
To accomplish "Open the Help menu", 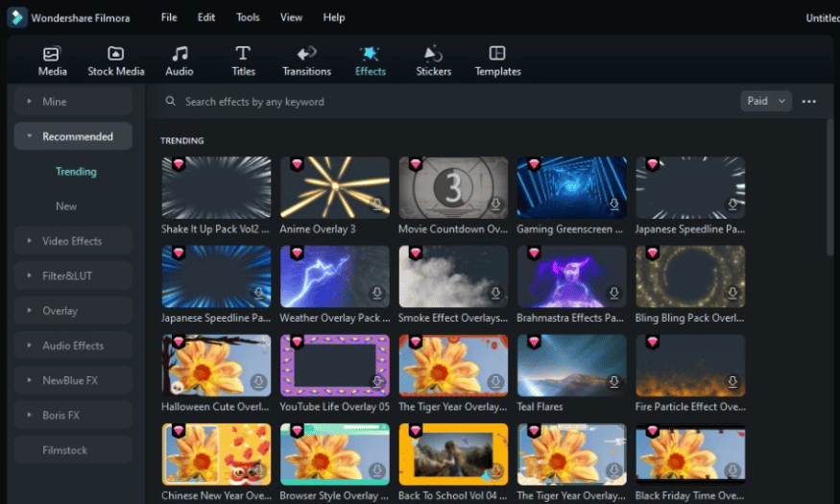I will click(x=334, y=17).
